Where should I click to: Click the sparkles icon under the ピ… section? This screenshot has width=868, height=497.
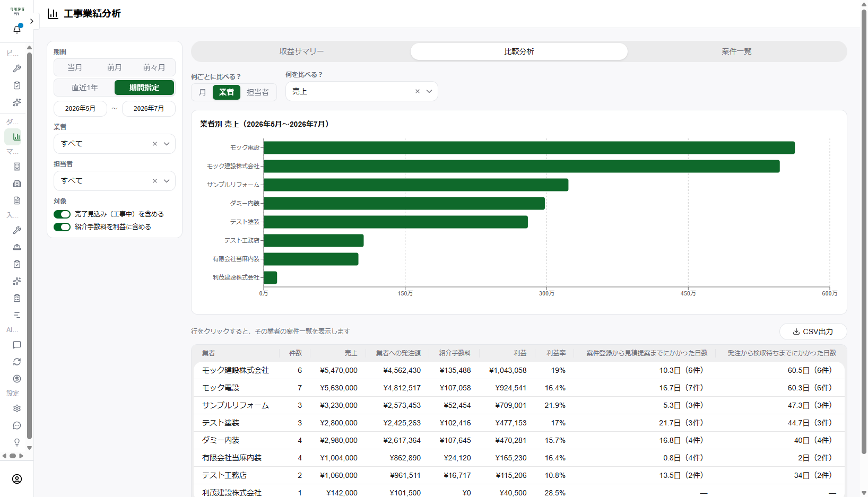click(17, 102)
